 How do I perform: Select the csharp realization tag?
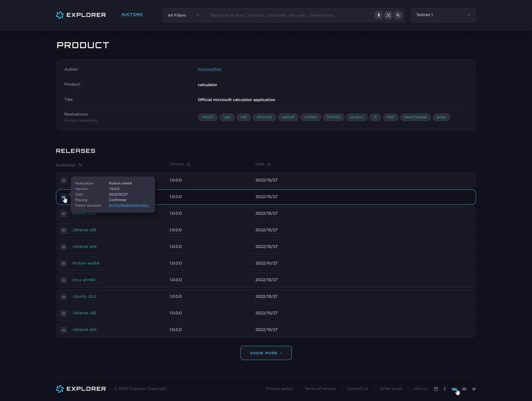point(311,117)
